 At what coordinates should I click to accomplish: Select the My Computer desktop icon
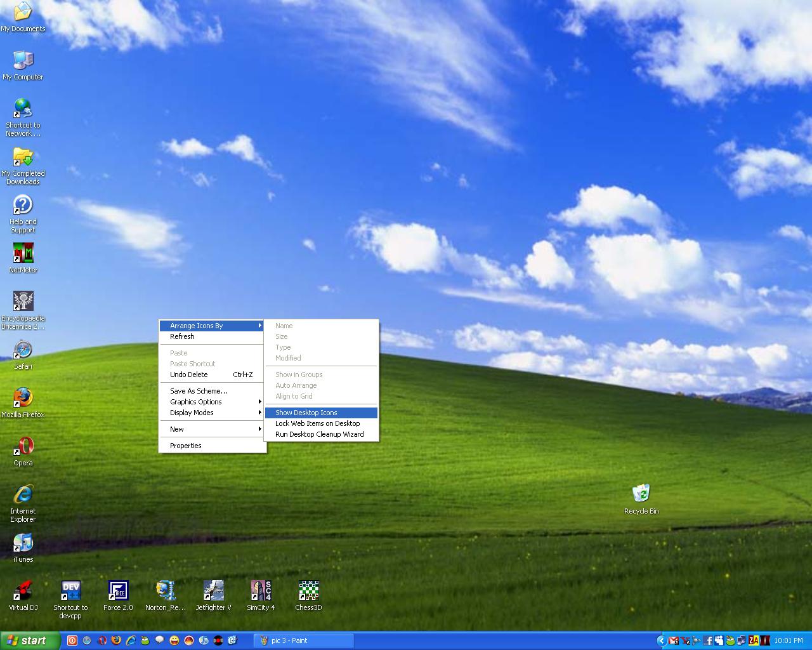point(23,65)
